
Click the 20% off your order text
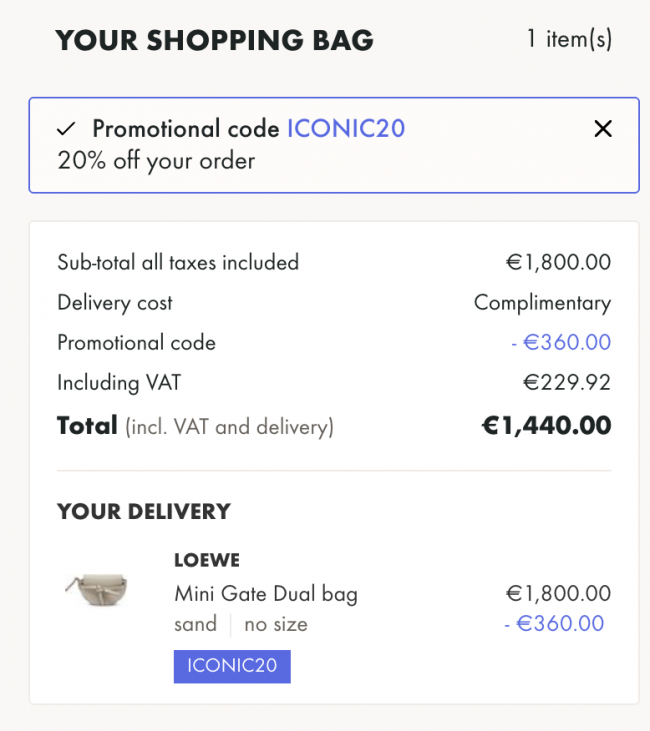(x=156, y=161)
